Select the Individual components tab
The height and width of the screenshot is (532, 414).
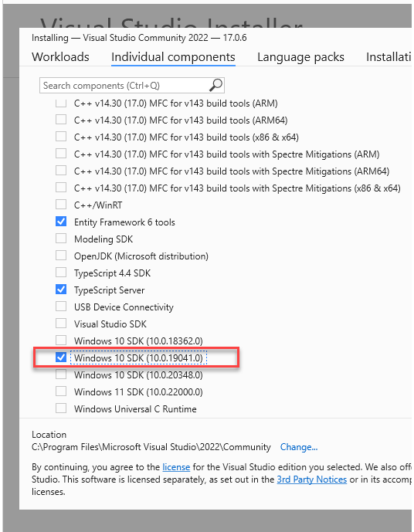(x=173, y=57)
